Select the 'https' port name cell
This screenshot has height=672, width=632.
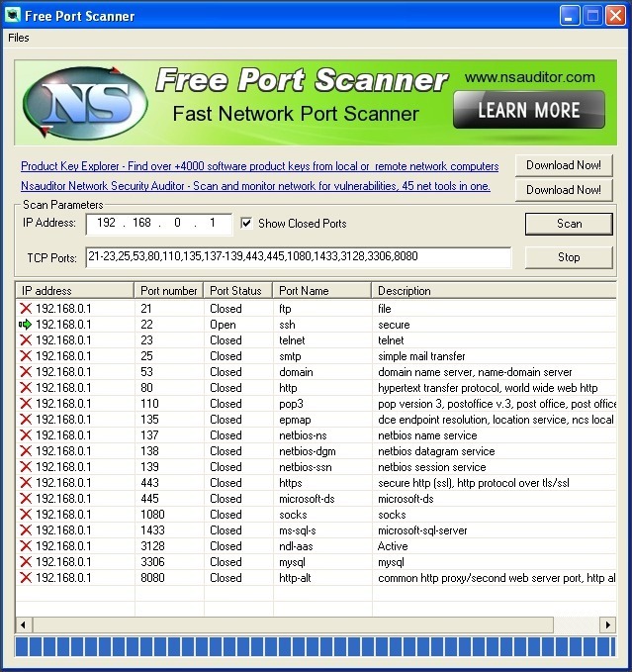291,483
